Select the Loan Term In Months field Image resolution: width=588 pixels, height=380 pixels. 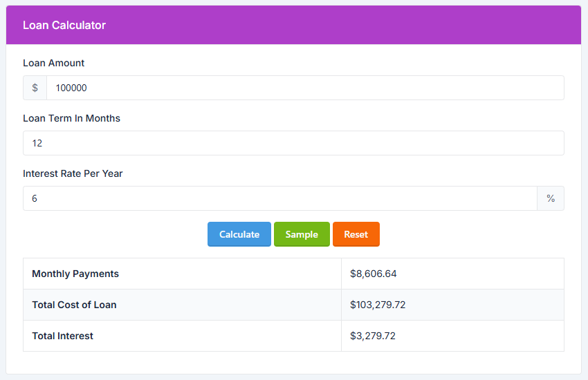pyautogui.click(x=293, y=143)
